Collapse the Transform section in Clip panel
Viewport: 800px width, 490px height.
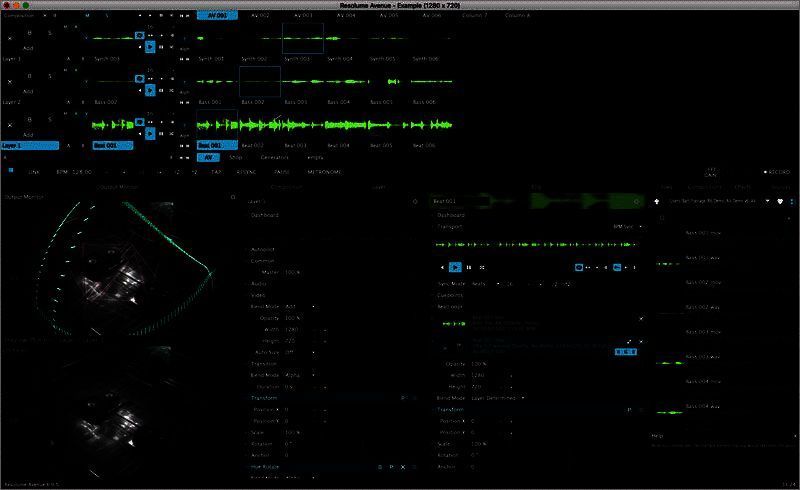click(450, 409)
